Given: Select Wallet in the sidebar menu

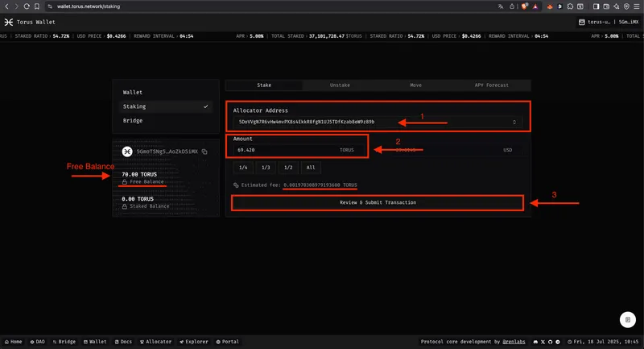Looking at the screenshot, I should pyautogui.click(x=133, y=93).
